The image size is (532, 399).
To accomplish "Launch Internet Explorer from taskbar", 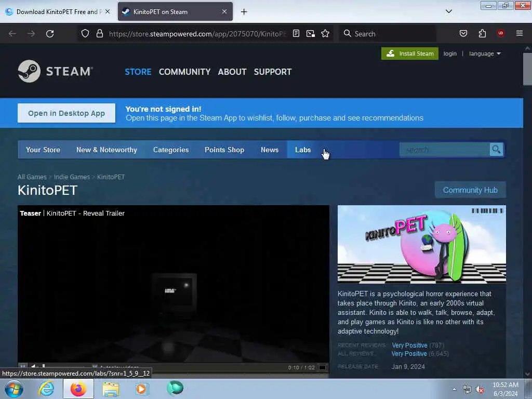I will 46,389.
